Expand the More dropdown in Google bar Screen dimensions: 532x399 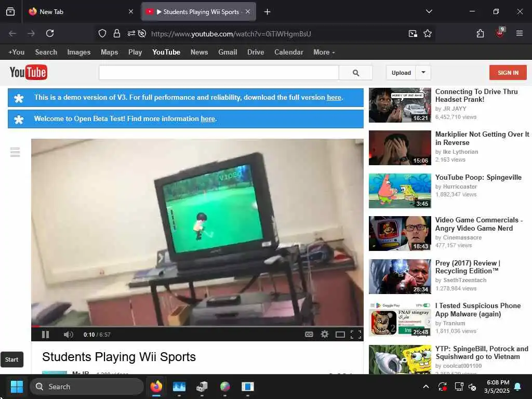[324, 52]
